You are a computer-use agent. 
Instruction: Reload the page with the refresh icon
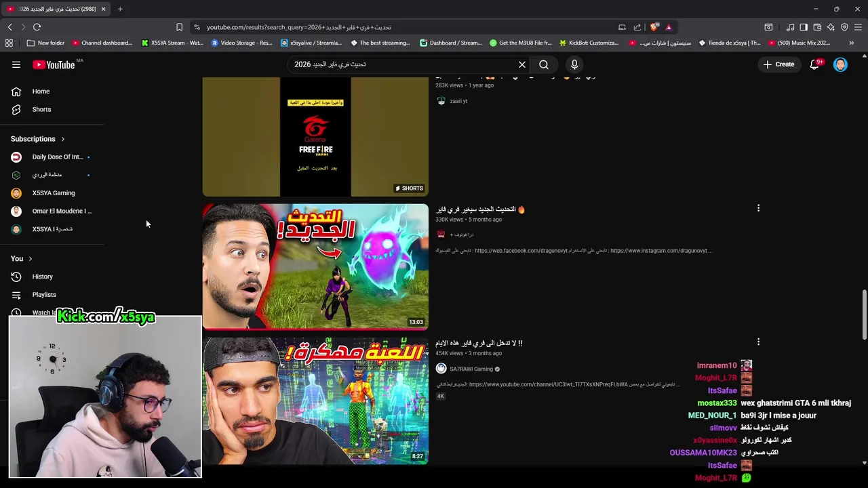pos(37,27)
